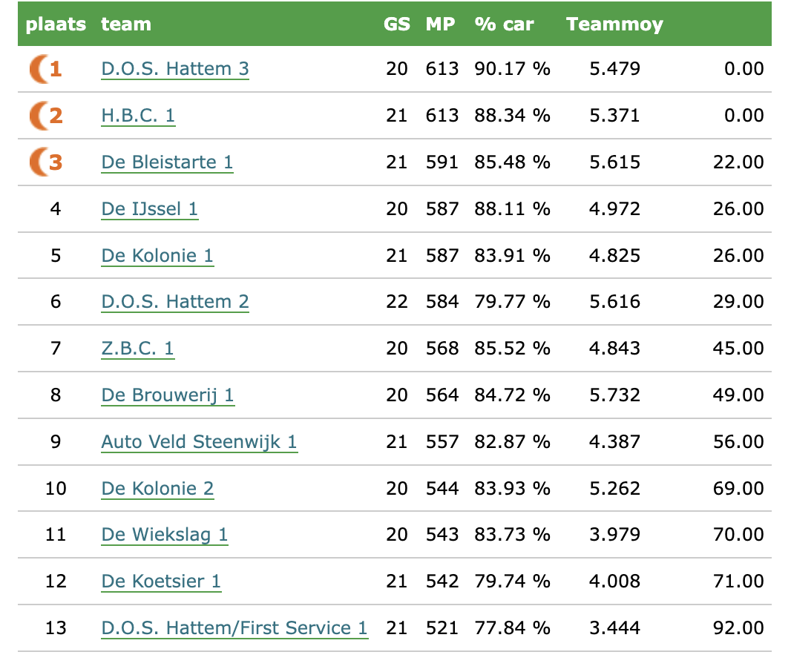The height and width of the screenshot is (672, 791).
Task: Select the De IJssel 1 link
Action: tap(149, 209)
